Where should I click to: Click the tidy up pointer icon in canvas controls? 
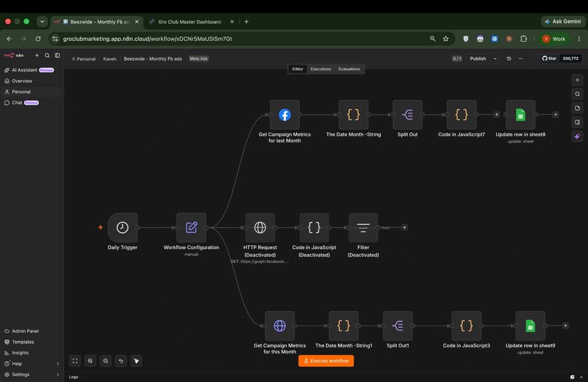point(136,361)
